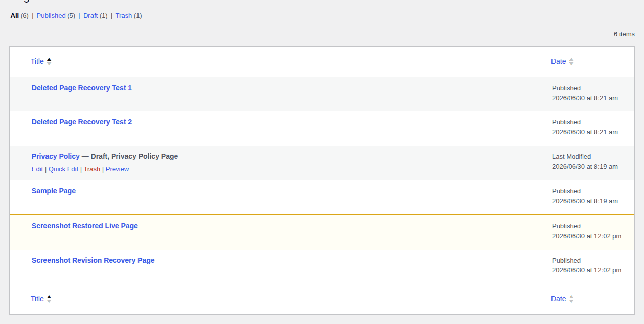This screenshot has height=324, width=644.
Task: Click sort arrows beside top Title header
Action: pyautogui.click(x=49, y=61)
